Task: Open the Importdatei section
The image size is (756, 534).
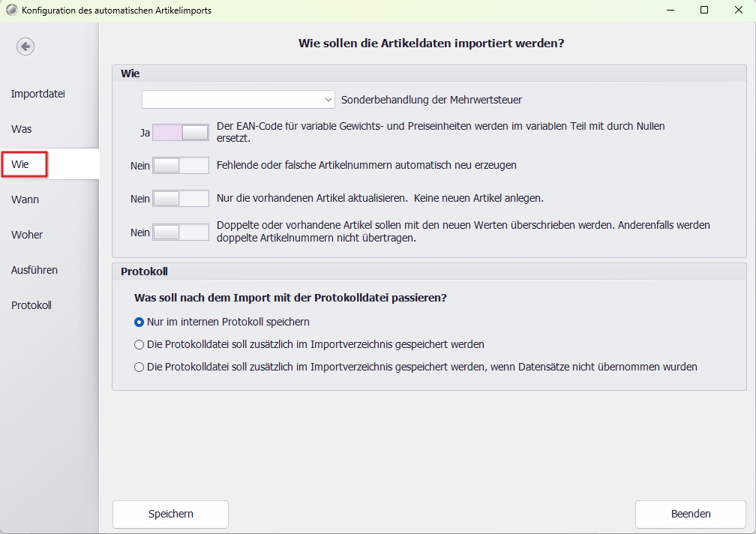Action: [x=38, y=94]
